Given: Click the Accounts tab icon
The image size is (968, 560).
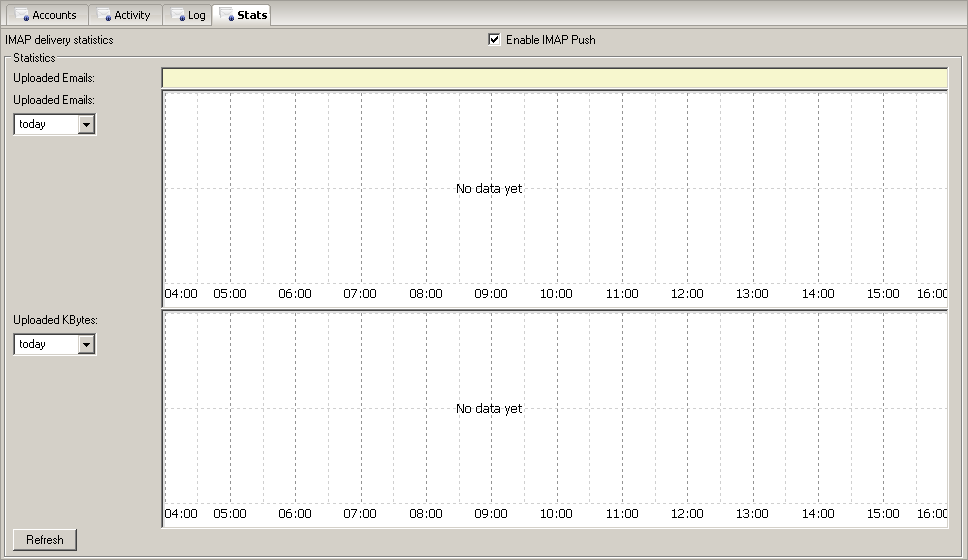Looking at the screenshot, I should coord(22,16).
